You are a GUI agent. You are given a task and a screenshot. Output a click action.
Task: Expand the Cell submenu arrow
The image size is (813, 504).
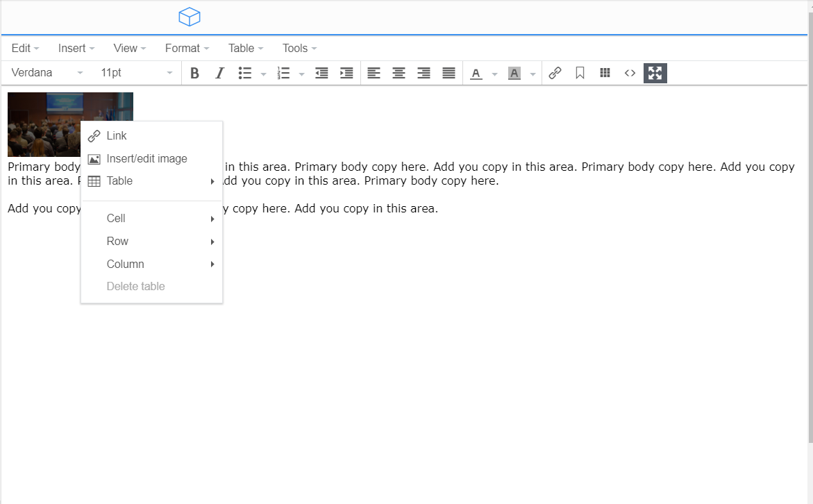pyautogui.click(x=212, y=219)
